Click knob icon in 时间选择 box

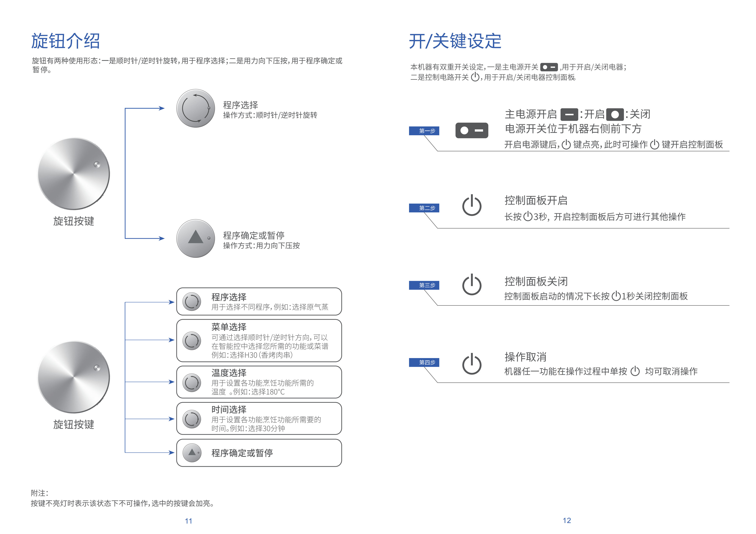pyautogui.click(x=192, y=419)
